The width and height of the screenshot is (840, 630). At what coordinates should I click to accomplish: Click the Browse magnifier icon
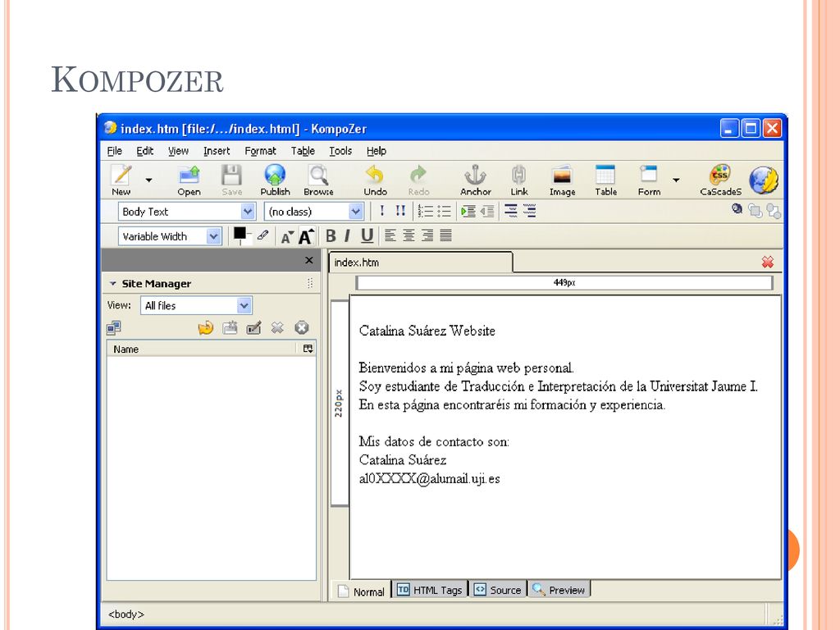coord(318,175)
